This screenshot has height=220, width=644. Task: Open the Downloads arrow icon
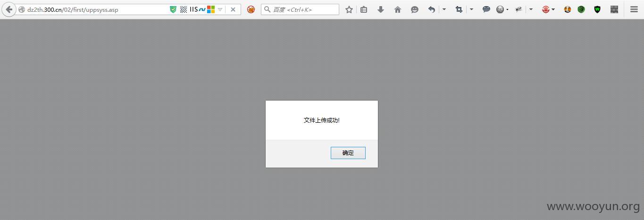pos(381,9)
